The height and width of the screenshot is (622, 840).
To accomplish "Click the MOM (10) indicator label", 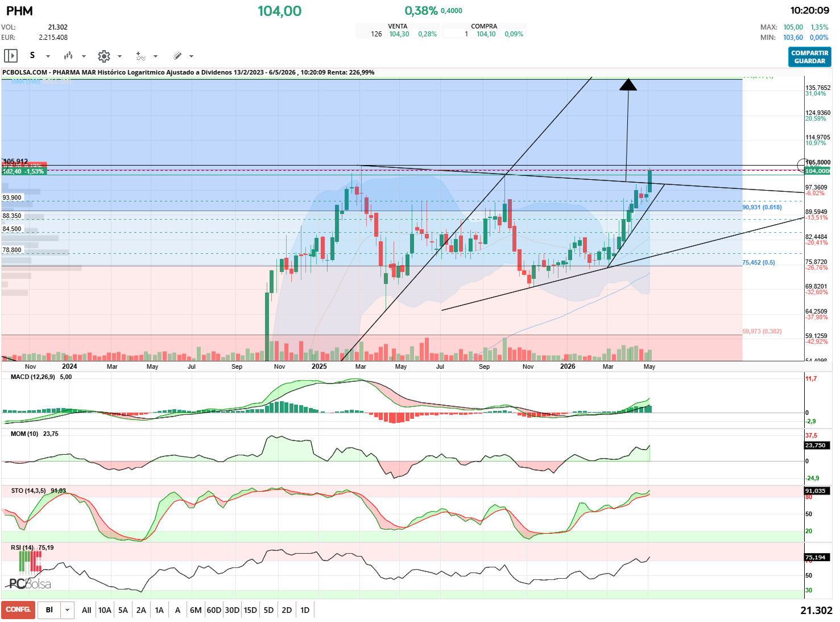I will point(24,434).
